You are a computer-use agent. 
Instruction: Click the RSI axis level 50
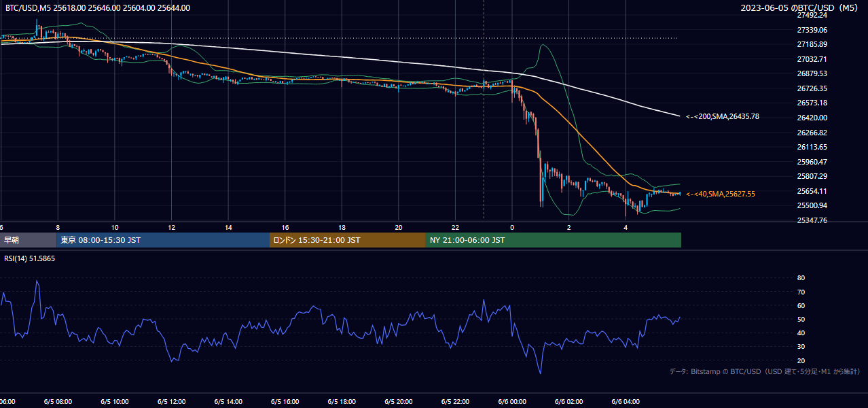click(801, 319)
